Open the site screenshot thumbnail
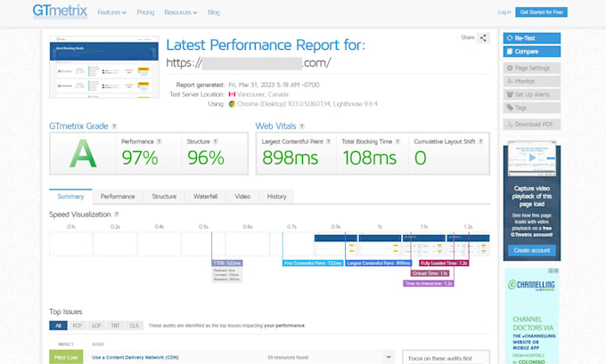The height and width of the screenshot is (364, 606). pos(104,67)
